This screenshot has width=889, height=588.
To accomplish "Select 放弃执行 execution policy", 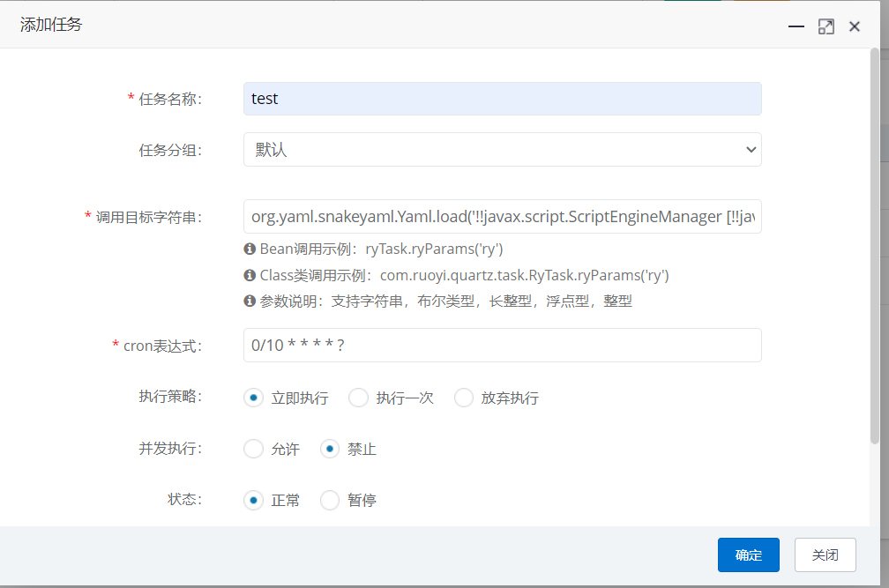I will point(464,398).
